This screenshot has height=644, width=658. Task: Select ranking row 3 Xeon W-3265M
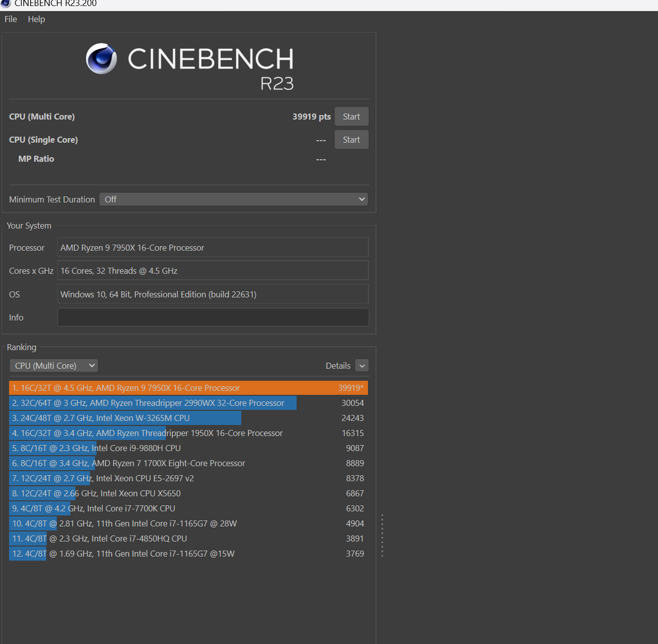coord(188,418)
